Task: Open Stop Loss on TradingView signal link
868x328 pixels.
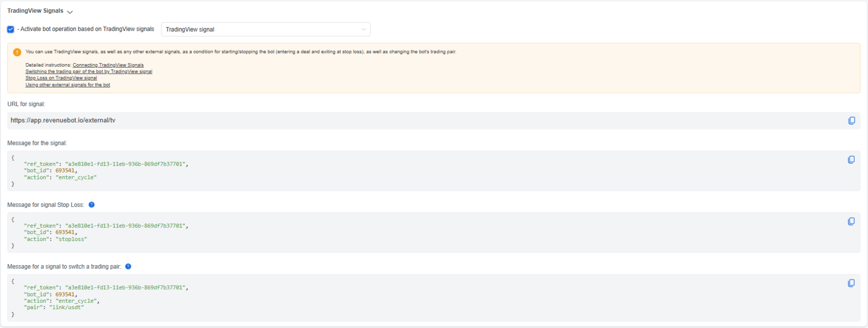Action: 61,78
